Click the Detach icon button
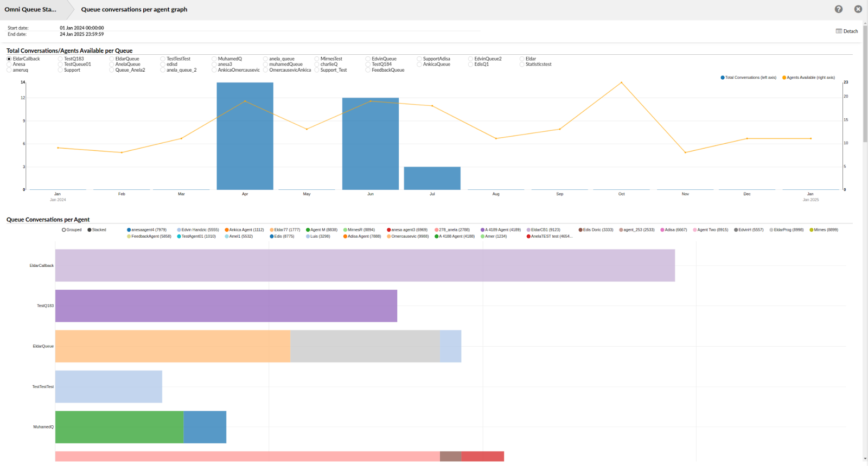This screenshot has width=868, height=466. [847, 31]
